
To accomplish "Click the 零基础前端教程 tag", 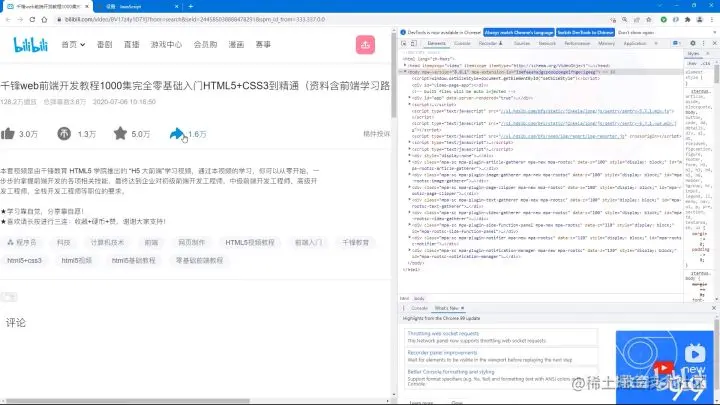I will [x=199, y=260].
